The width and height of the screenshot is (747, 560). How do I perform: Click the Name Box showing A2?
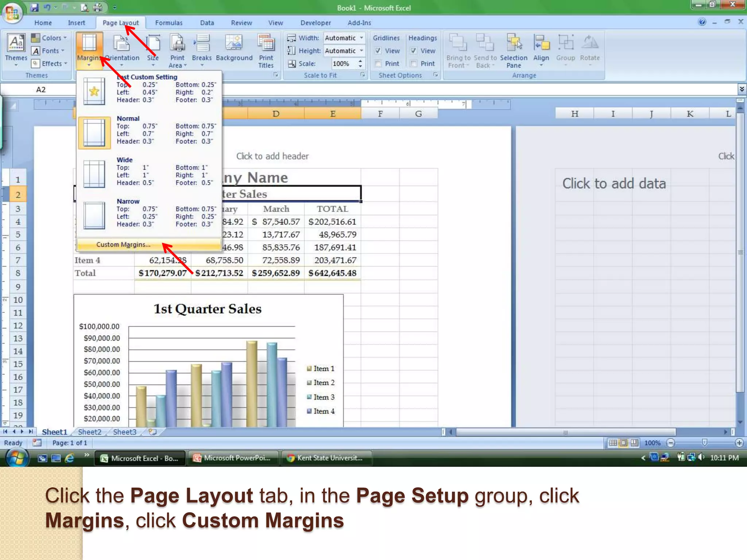click(41, 89)
